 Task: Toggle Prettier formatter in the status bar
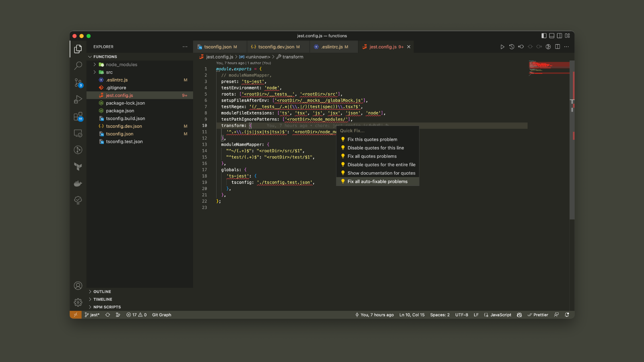[x=538, y=315]
